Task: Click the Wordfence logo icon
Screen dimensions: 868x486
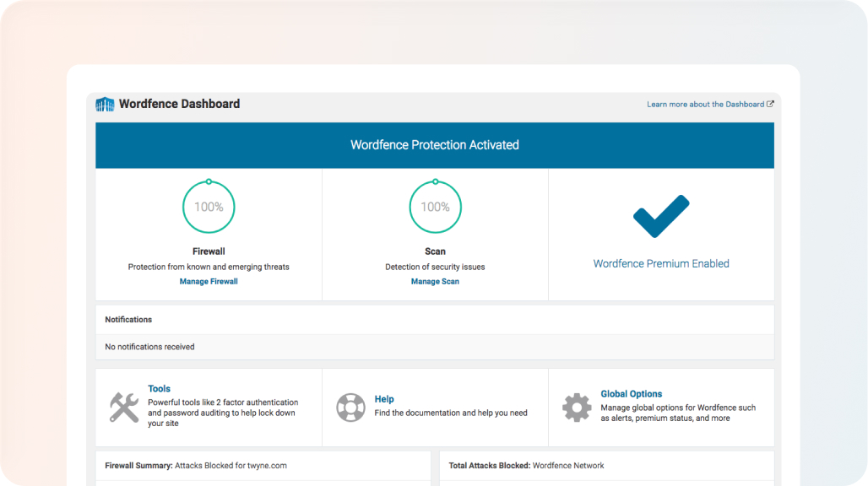Action: (105, 105)
